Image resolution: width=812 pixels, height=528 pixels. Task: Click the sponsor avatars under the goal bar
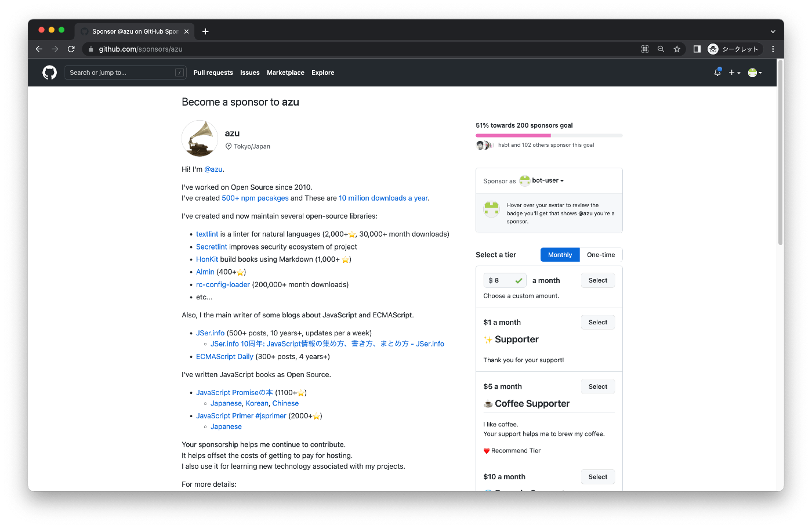pyautogui.click(x=484, y=145)
